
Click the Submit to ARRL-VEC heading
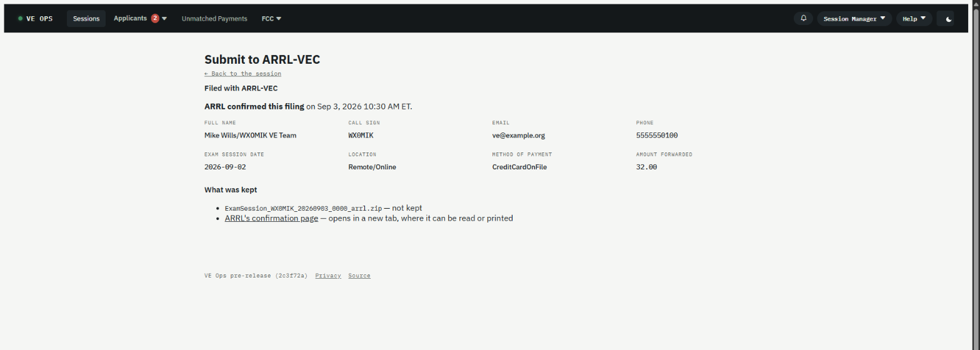262,59
